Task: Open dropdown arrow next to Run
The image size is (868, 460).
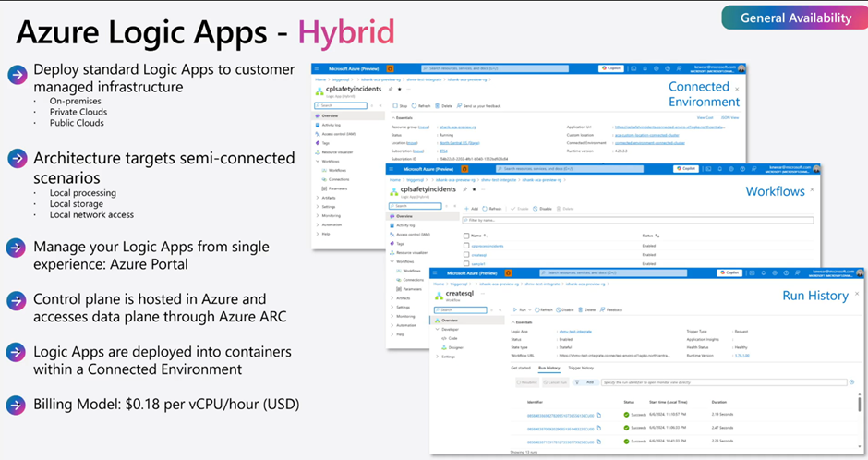Action: (x=530, y=310)
